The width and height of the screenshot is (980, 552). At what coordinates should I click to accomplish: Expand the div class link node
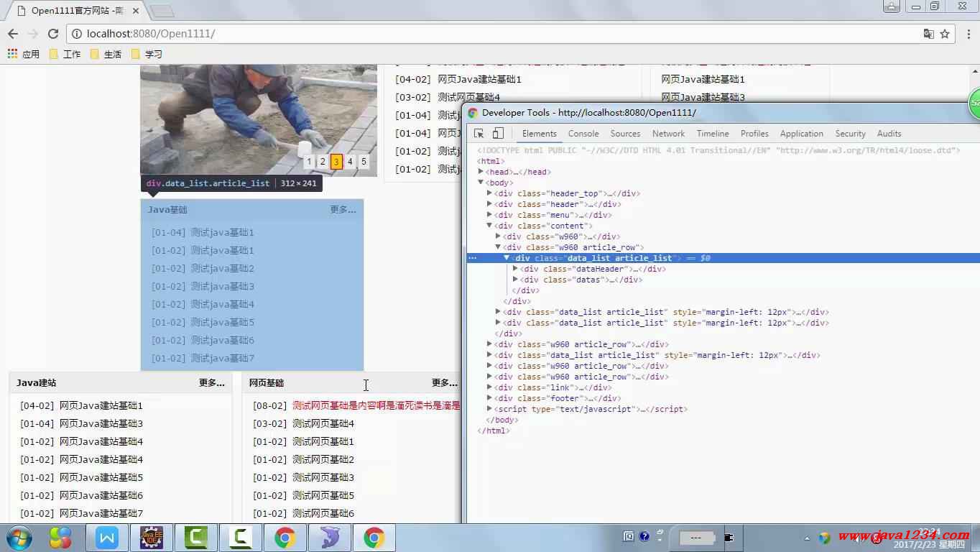[489, 387]
